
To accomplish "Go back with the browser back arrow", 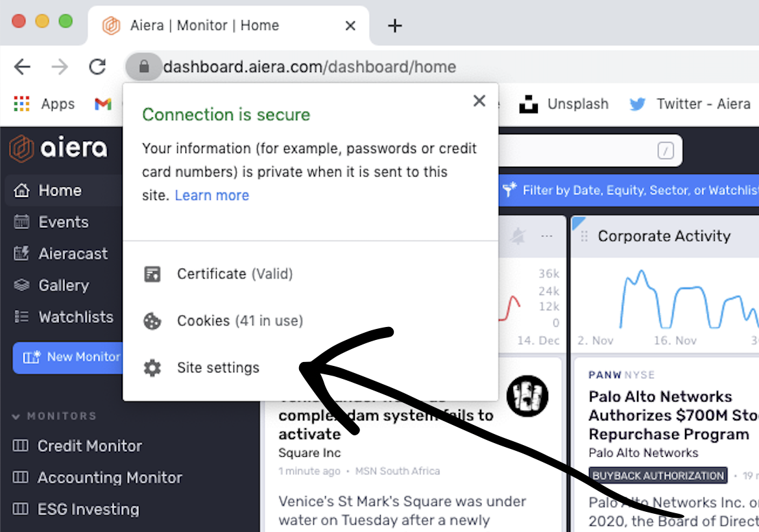I will pyautogui.click(x=22, y=67).
